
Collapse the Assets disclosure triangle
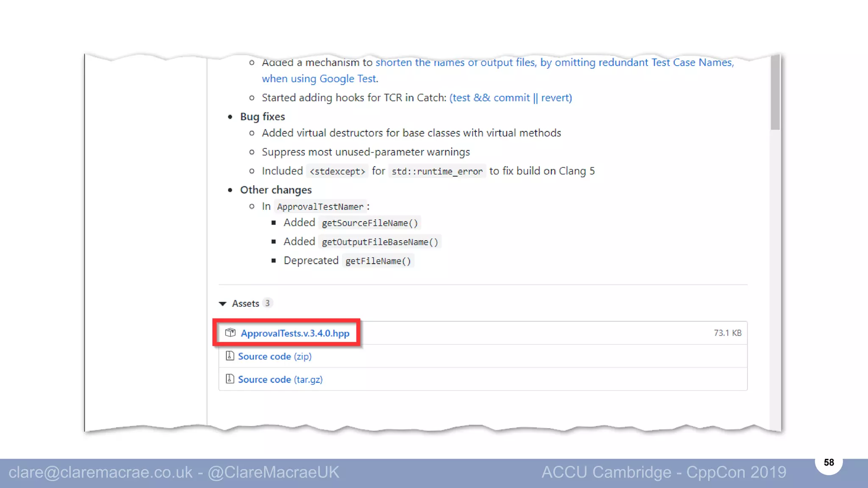click(223, 303)
